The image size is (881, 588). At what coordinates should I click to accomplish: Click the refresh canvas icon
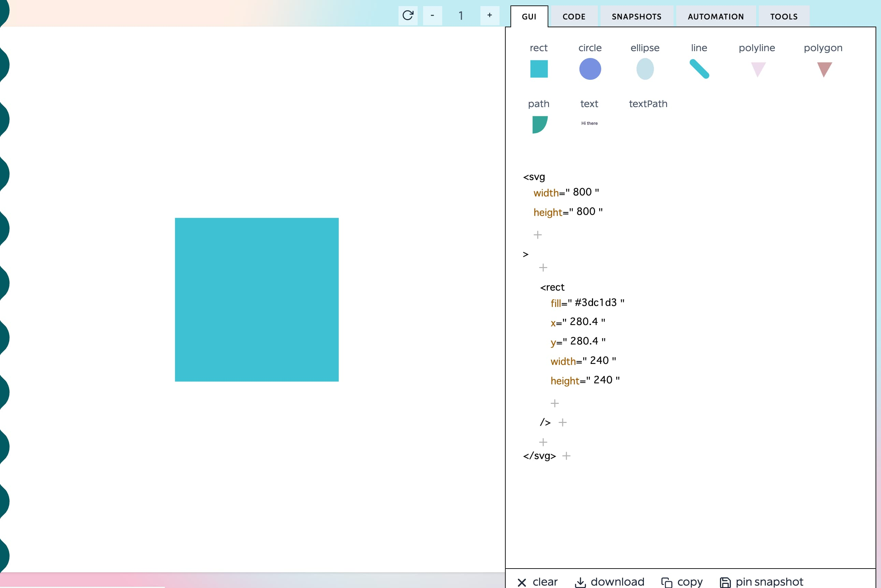408,15
